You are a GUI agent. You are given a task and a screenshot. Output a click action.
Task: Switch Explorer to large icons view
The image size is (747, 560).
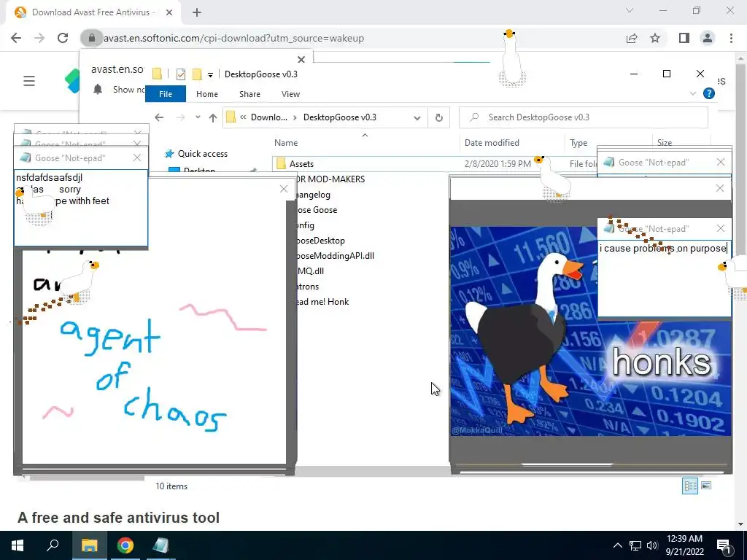coord(706,486)
